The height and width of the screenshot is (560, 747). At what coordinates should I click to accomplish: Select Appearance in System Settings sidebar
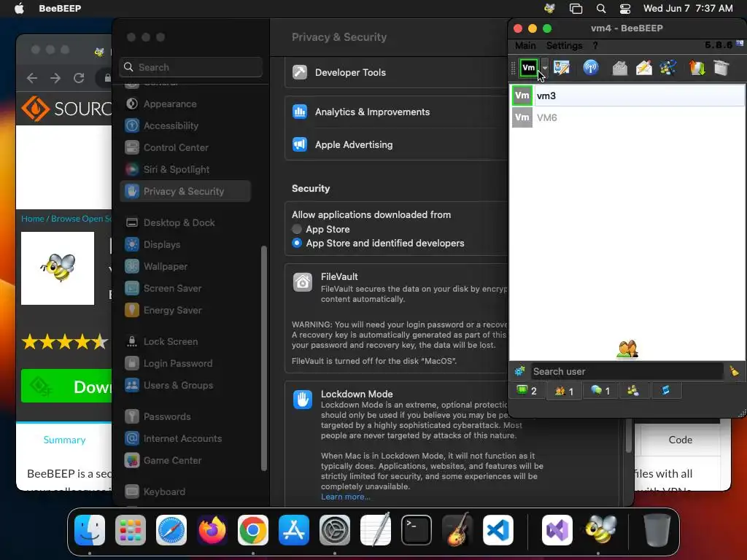[185, 104]
